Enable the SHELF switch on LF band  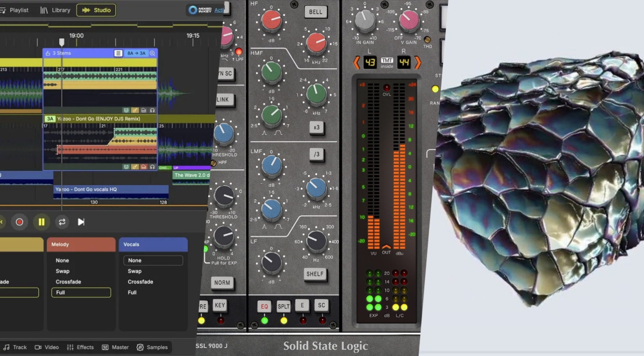pyautogui.click(x=315, y=274)
